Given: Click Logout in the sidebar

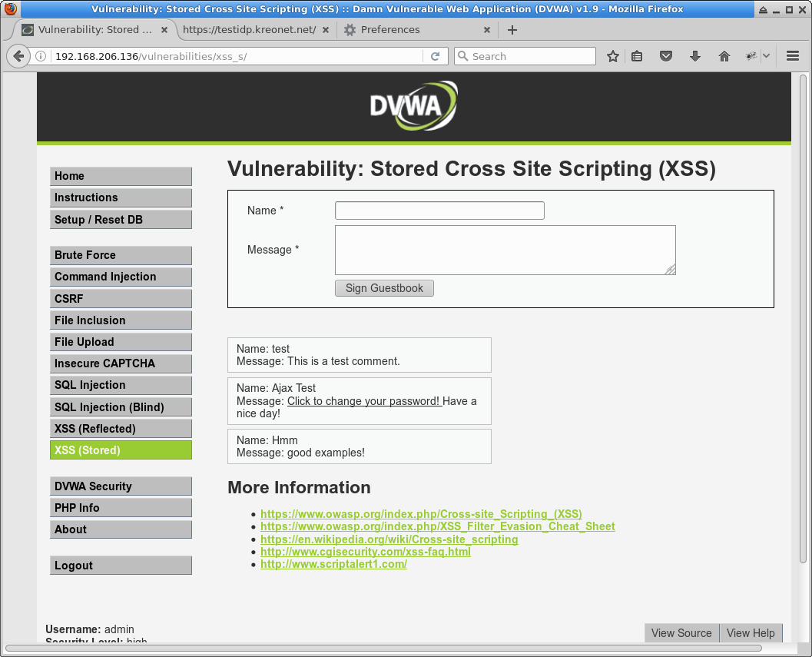Looking at the screenshot, I should (121, 566).
